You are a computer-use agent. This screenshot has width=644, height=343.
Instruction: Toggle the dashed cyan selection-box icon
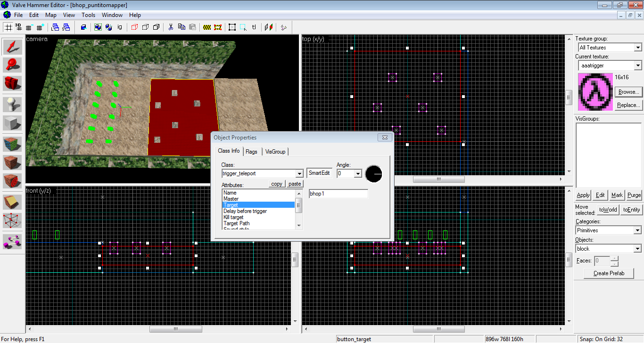[243, 27]
